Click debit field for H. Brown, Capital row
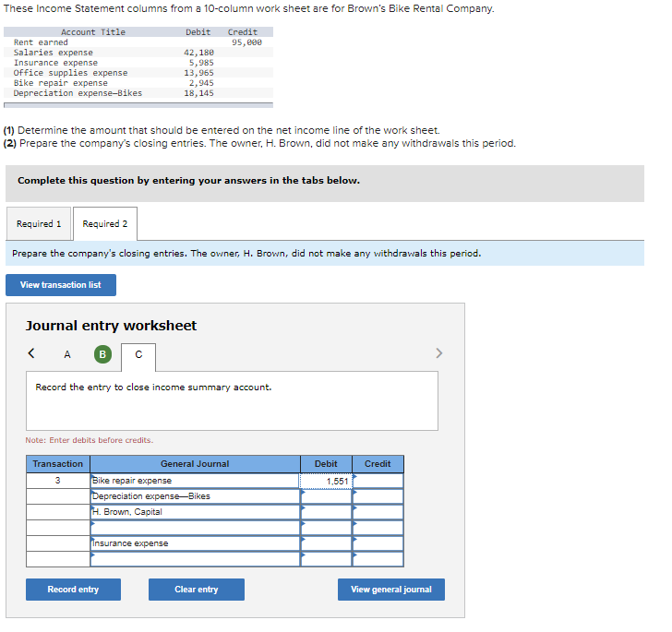The height and width of the screenshot is (632, 672). click(326, 512)
